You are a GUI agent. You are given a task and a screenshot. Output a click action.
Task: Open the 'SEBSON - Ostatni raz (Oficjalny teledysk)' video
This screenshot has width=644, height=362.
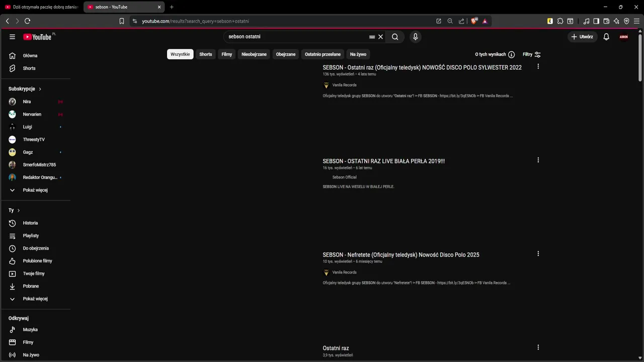tap(422, 67)
